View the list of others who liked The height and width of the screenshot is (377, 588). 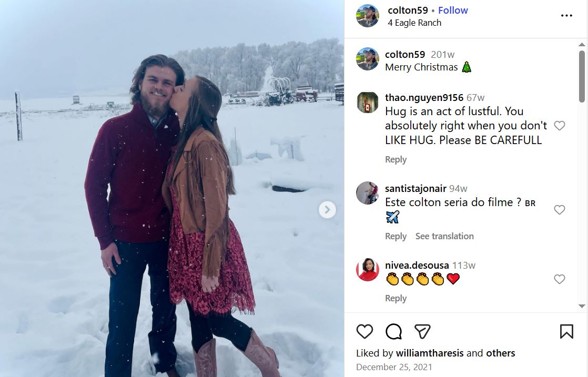[500, 353]
